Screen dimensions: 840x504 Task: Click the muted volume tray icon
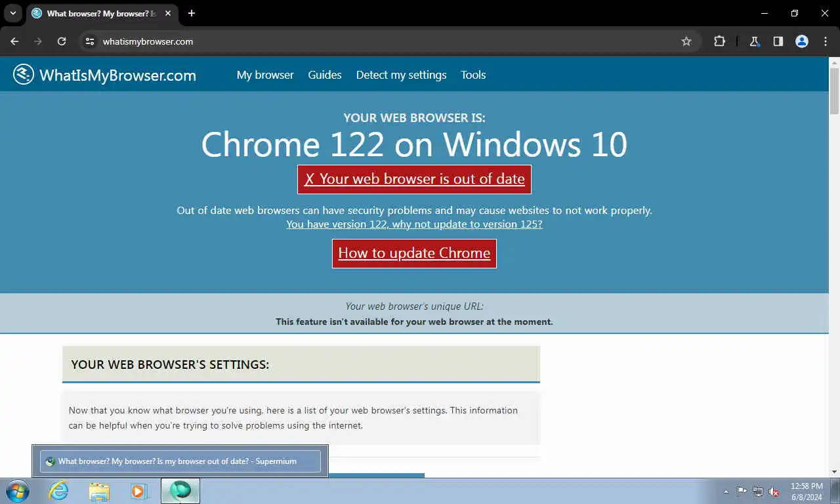pos(774,492)
